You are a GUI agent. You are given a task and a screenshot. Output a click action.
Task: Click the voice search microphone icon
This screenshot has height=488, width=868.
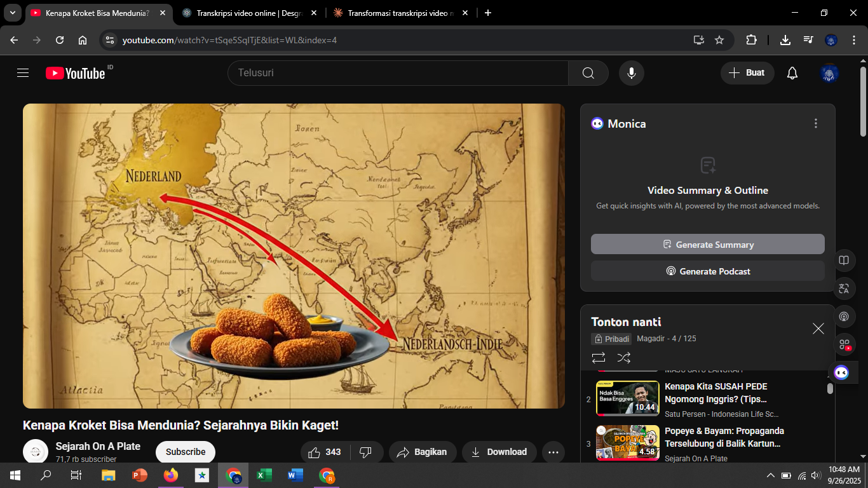point(631,73)
